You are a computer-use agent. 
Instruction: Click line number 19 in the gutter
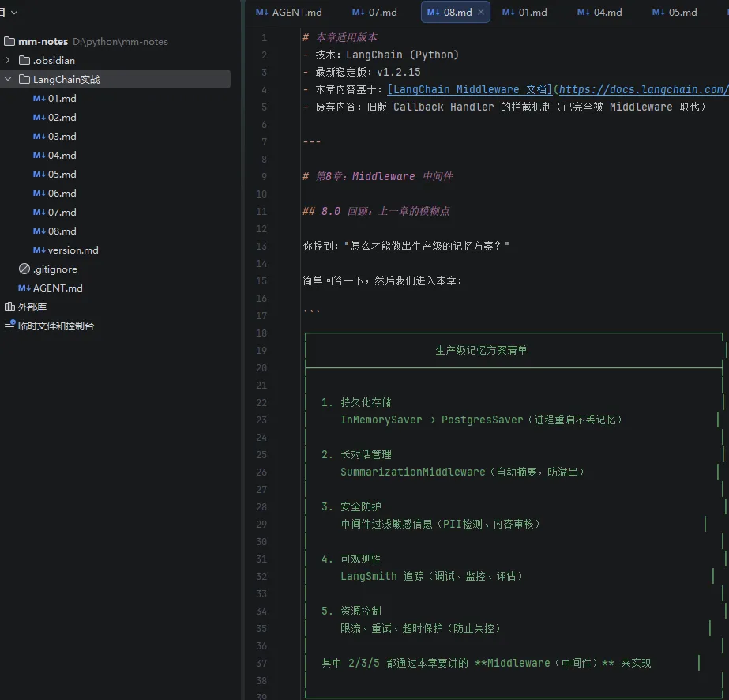261,351
